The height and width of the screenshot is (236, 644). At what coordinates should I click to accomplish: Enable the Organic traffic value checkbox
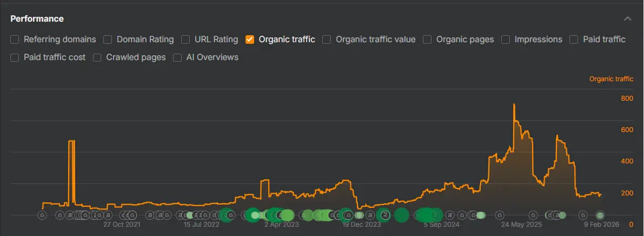coord(327,40)
